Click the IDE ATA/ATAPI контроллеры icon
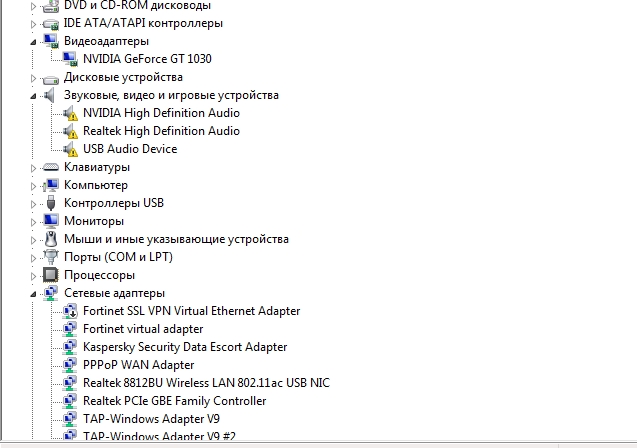 51,24
